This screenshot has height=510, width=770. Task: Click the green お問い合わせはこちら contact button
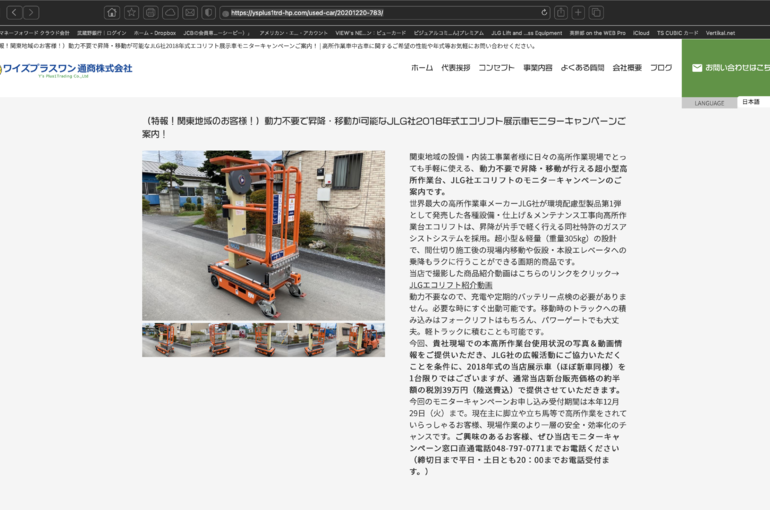(x=726, y=68)
